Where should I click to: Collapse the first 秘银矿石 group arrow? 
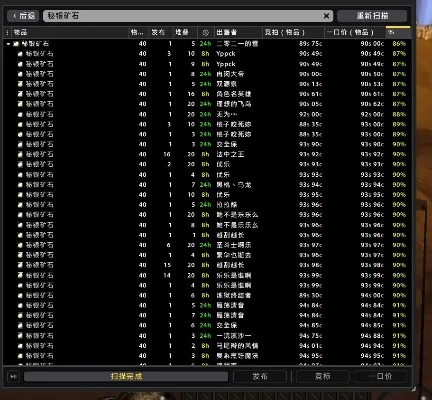[8, 44]
